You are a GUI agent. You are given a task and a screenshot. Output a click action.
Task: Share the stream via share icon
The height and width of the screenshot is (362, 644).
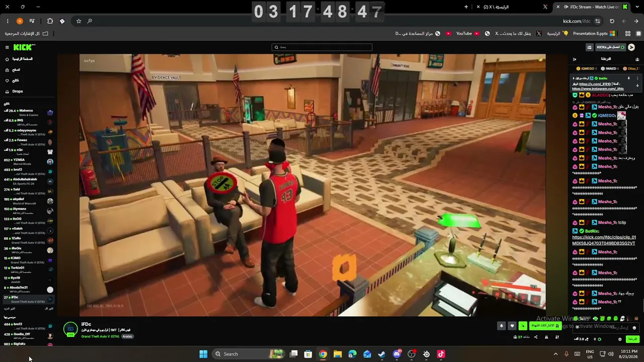(x=535, y=337)
